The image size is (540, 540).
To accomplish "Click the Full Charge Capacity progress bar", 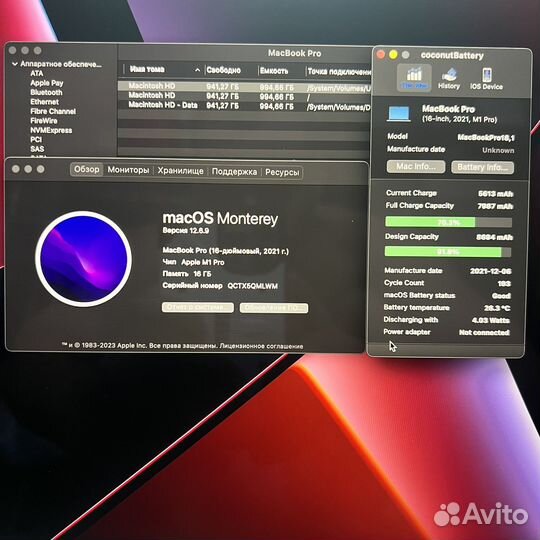I will (448, 222).
